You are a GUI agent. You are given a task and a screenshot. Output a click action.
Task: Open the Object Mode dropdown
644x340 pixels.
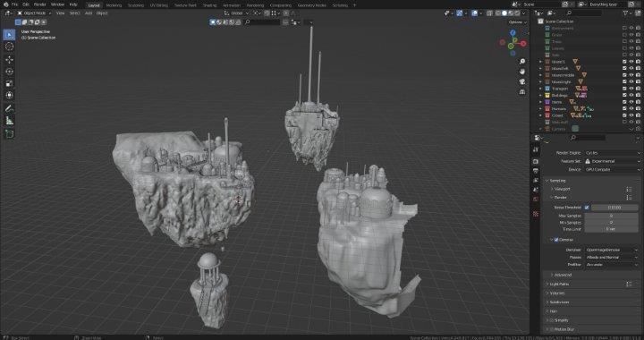[x=34, y=13]
